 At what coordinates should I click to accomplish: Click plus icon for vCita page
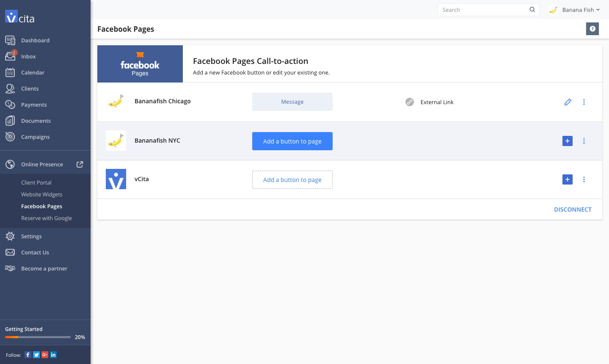pyautogui.click(x=568, y=179)
